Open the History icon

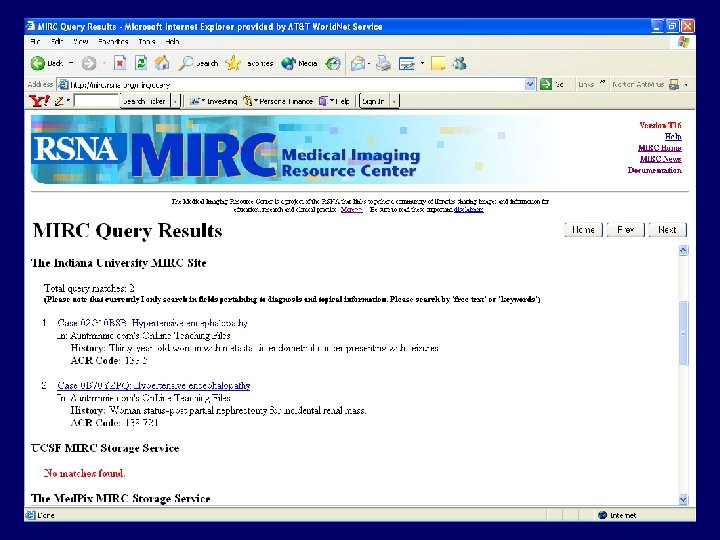coord(333,63)
